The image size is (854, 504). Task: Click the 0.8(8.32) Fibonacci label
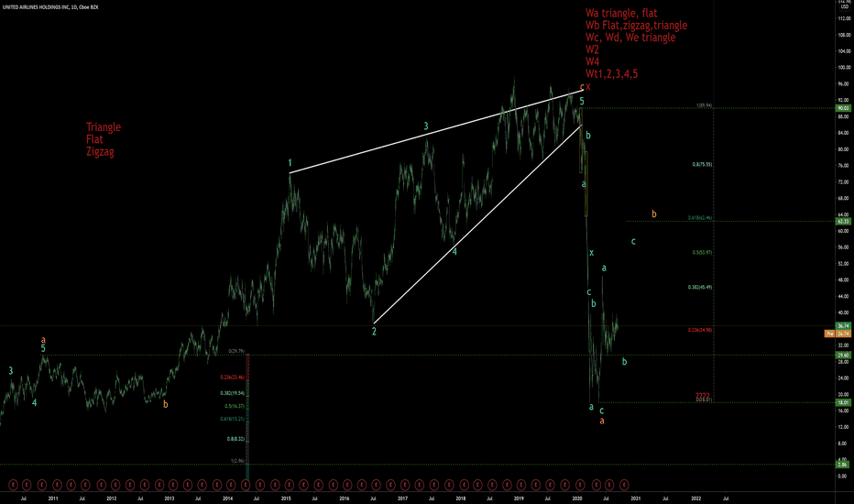(235, 439)
